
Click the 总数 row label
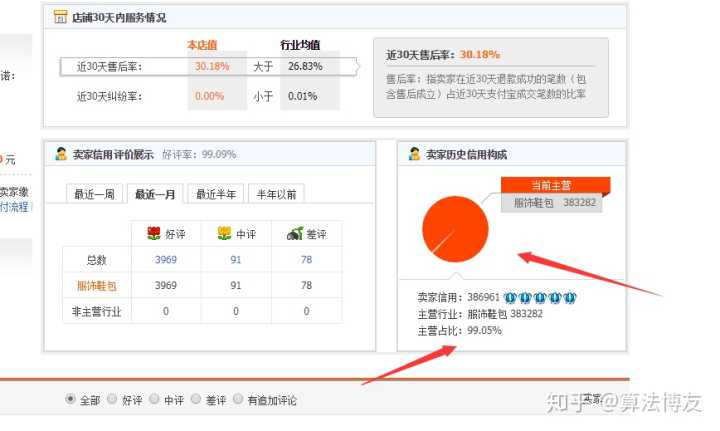tap(96, 260)
